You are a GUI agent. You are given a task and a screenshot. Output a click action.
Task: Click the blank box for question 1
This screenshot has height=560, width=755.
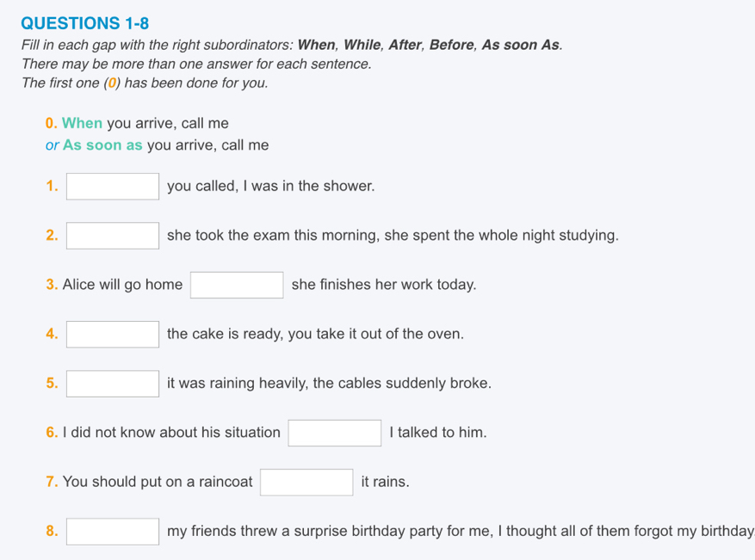point(113,186)
